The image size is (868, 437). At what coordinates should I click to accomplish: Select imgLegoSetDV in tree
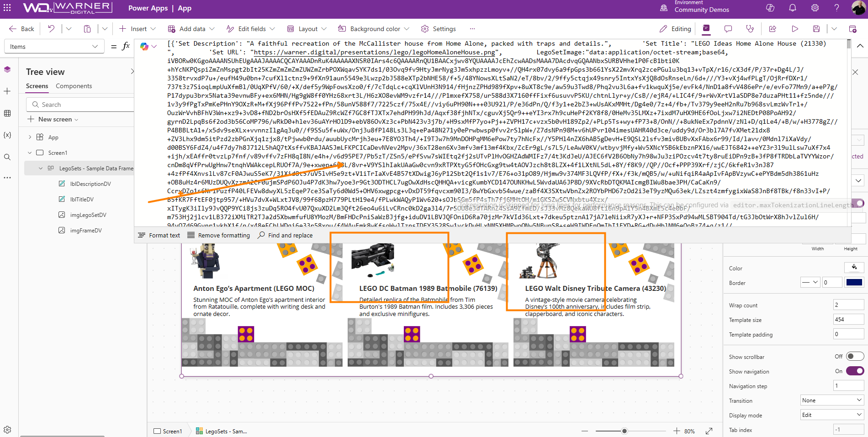pos(88,215)
